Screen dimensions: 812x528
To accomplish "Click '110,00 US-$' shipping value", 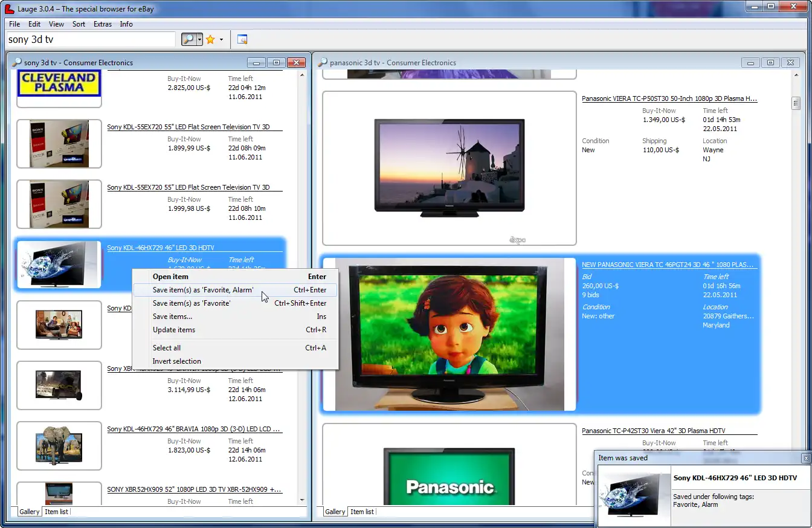I will (660, 150).
